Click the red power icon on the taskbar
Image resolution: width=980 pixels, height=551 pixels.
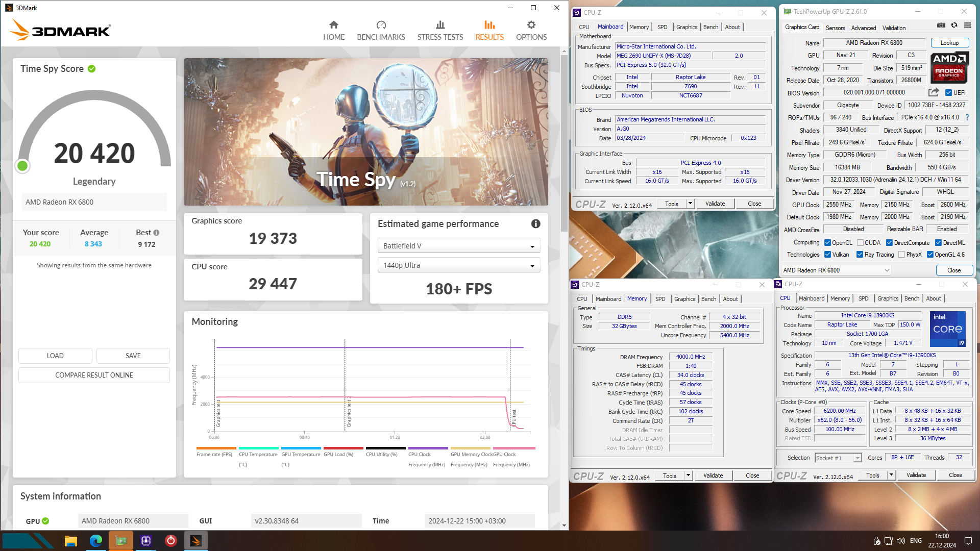click(x=171, y=541)
